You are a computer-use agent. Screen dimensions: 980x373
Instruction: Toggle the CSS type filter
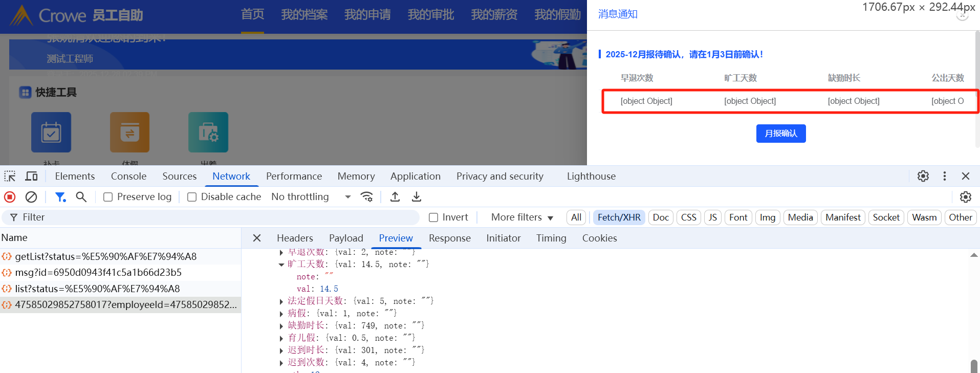point(689,217)
